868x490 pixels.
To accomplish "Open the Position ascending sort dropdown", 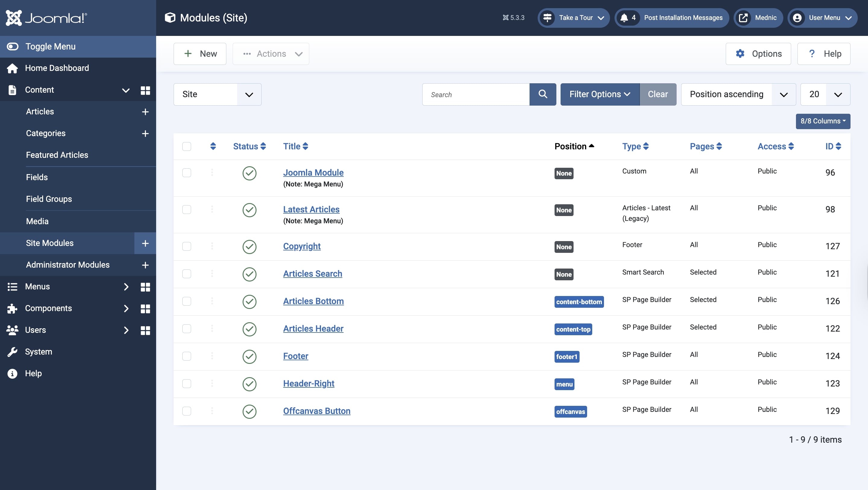I will 738,94.
